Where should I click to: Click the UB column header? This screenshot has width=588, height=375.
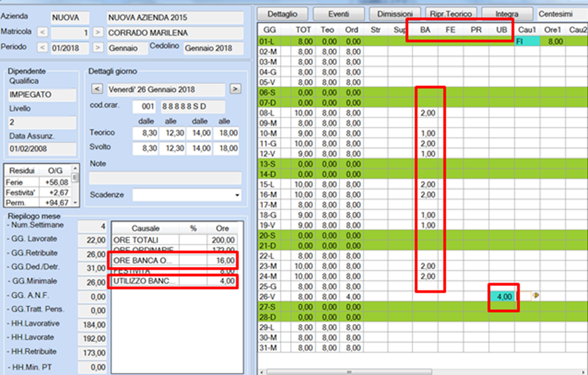pos(501,29)
